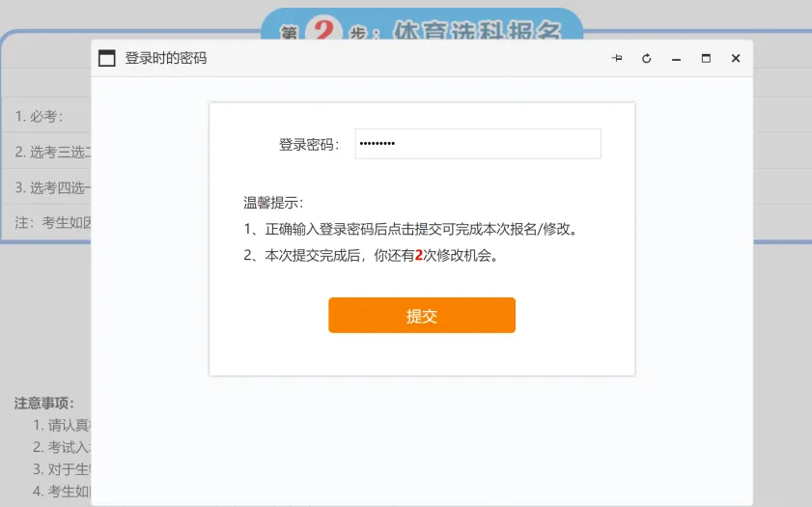
Task: Click the 体育选科报名 step 2 banner
Action: pyautogui.click(x=422, y=25)
